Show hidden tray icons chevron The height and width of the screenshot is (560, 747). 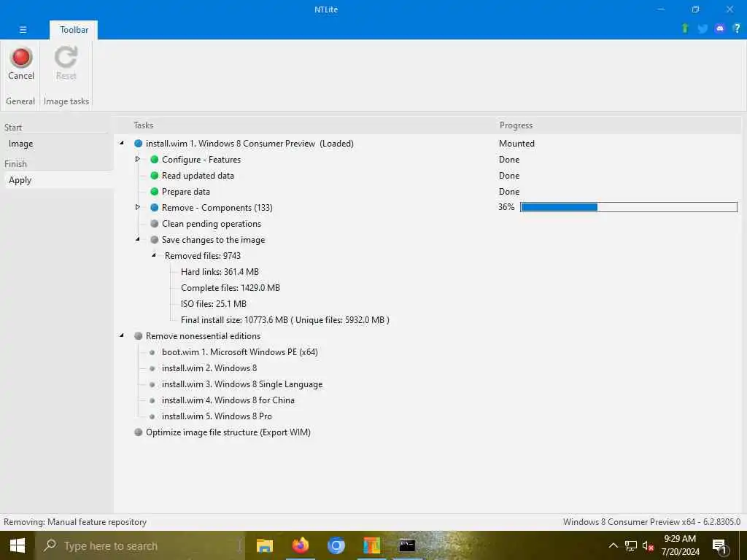613,545
